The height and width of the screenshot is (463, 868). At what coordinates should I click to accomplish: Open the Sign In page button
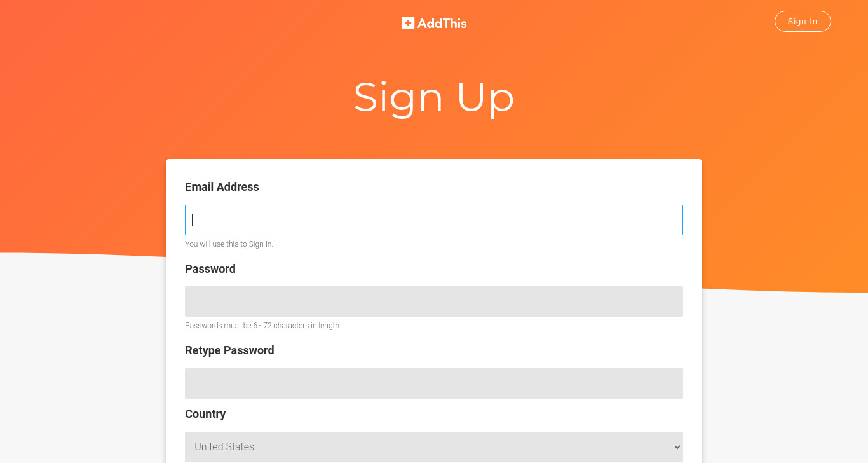[x=803, y=21]
